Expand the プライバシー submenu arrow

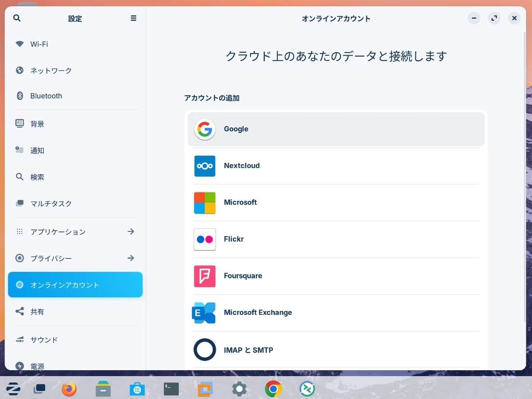(131, 258)
